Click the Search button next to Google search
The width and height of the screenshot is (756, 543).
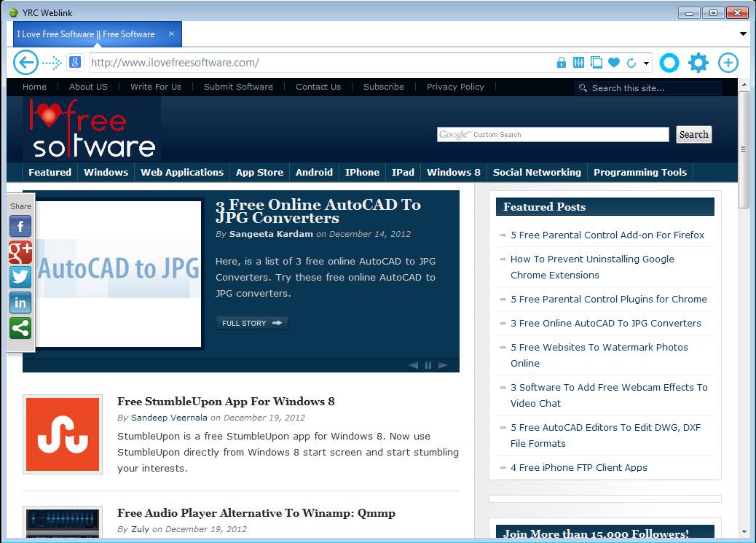[x=694, y=135]
